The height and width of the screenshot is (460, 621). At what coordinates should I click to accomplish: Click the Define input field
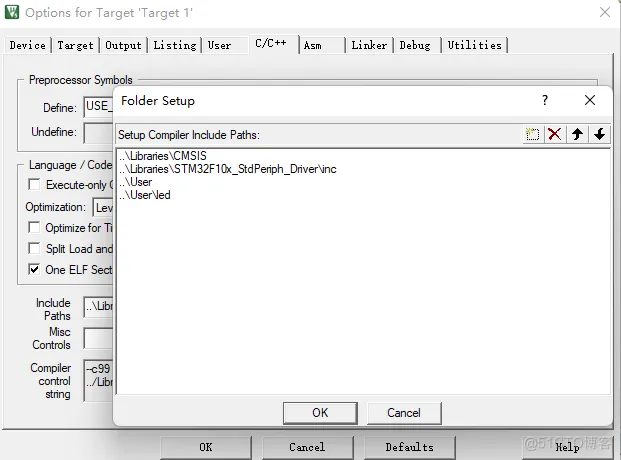(98, 107)
